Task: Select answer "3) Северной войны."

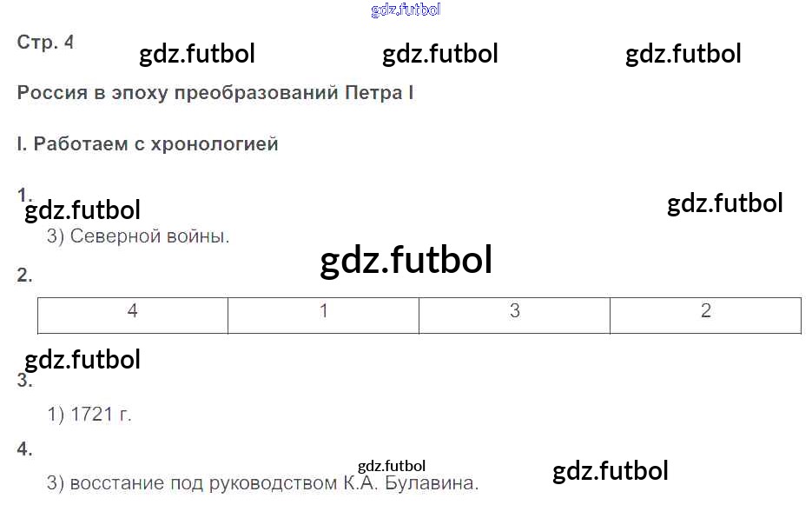Action: click(138, 236)
